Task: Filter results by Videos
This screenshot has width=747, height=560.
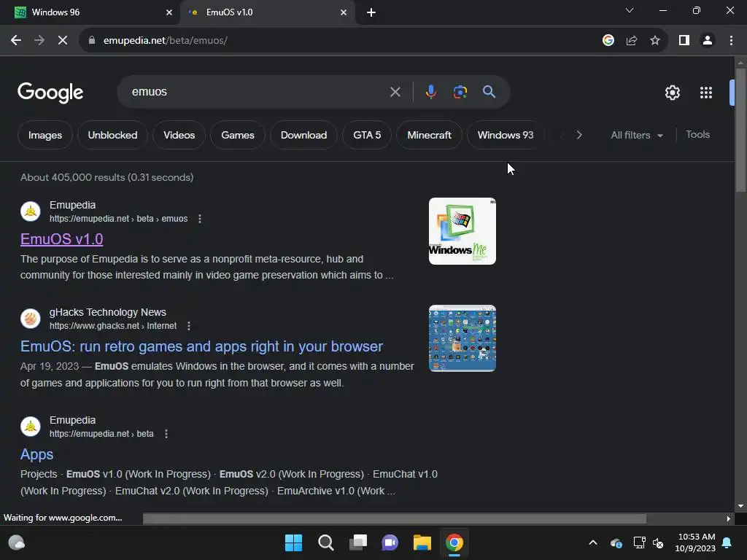Action: [179, 135]
